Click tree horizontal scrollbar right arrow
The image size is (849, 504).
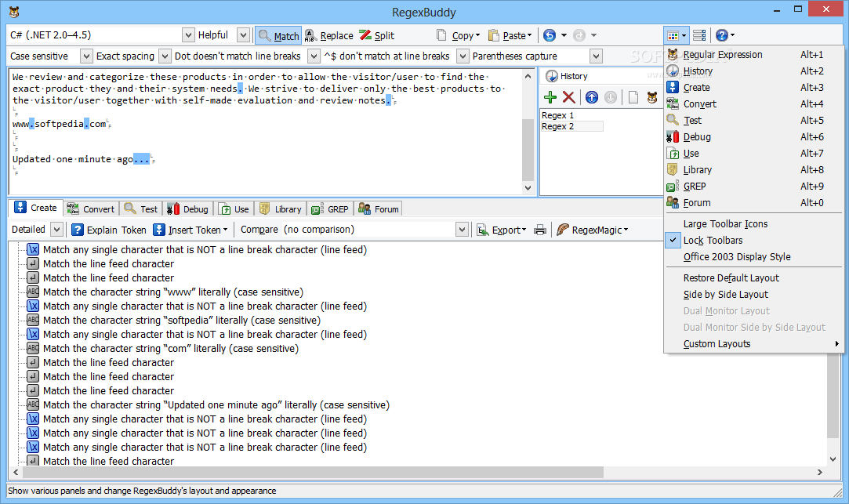[820, 473]
